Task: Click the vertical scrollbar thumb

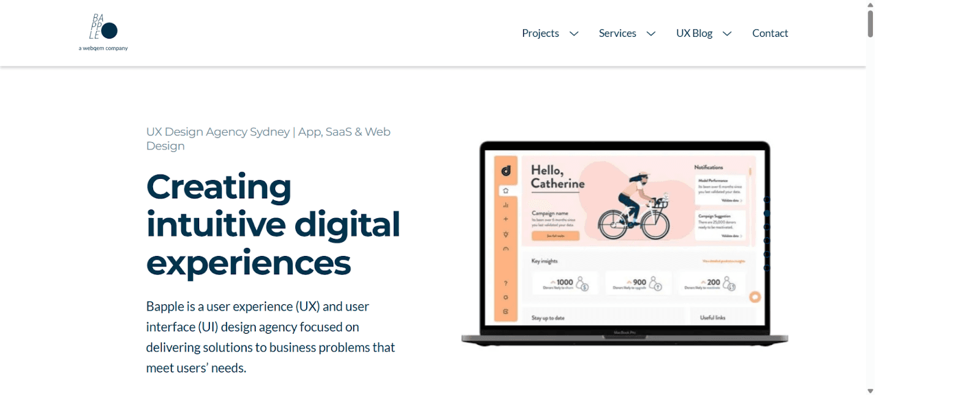Action: [x=870, y=23]
